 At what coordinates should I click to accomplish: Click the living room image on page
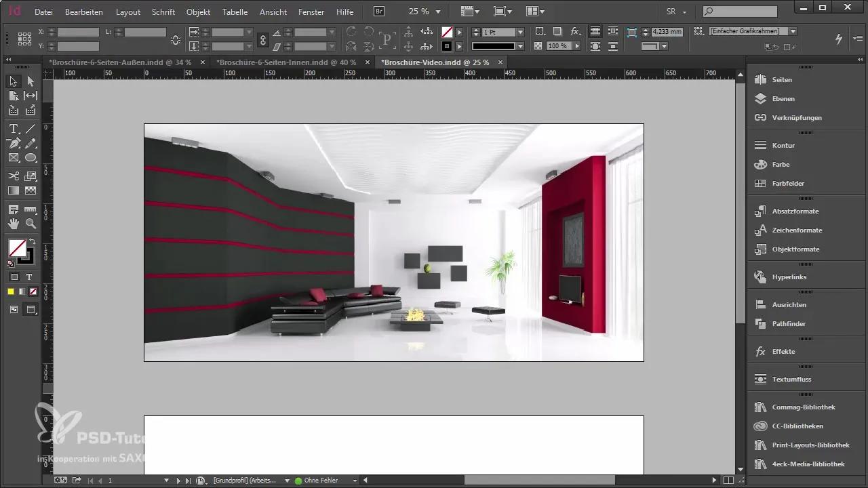point(394,243)
